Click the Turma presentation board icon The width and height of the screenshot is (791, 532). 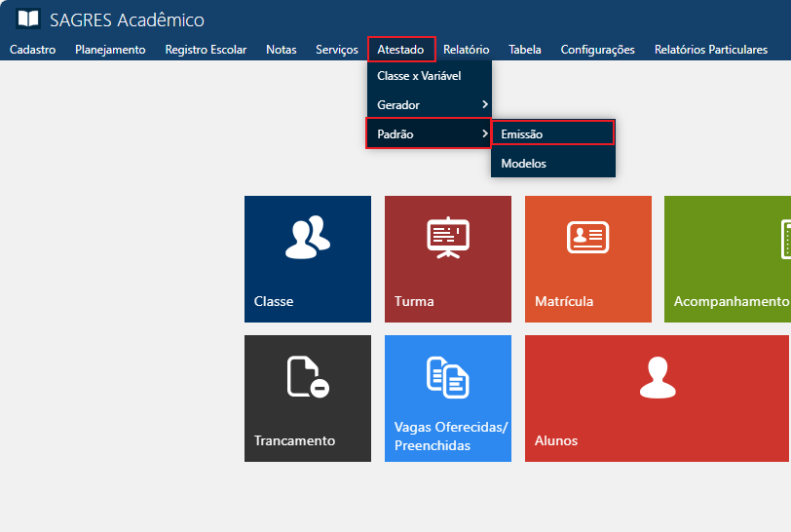tap(448, 237)
